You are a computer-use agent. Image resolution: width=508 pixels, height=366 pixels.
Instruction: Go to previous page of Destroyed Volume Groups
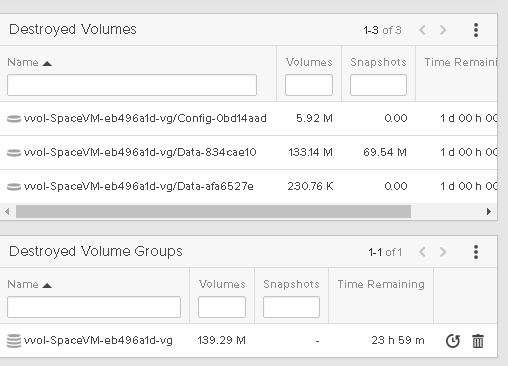pyautogui.click(x=422, y=252)
